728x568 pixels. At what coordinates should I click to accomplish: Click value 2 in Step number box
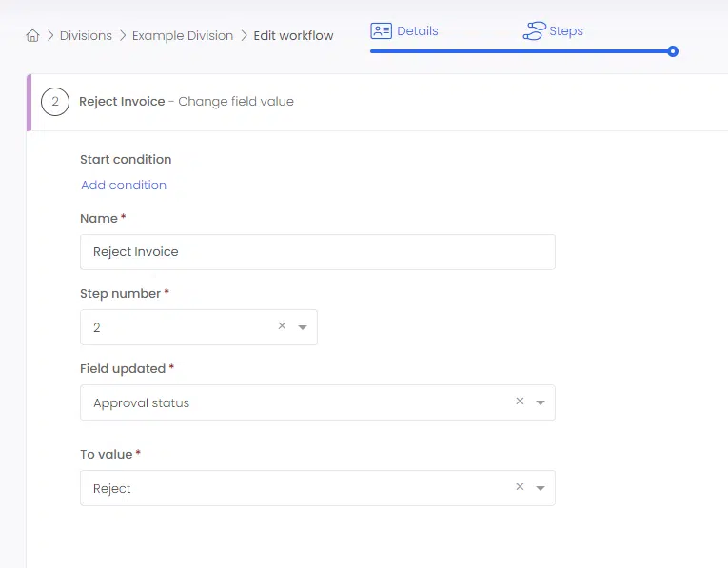pyautogui.click(x=96, y=327)
